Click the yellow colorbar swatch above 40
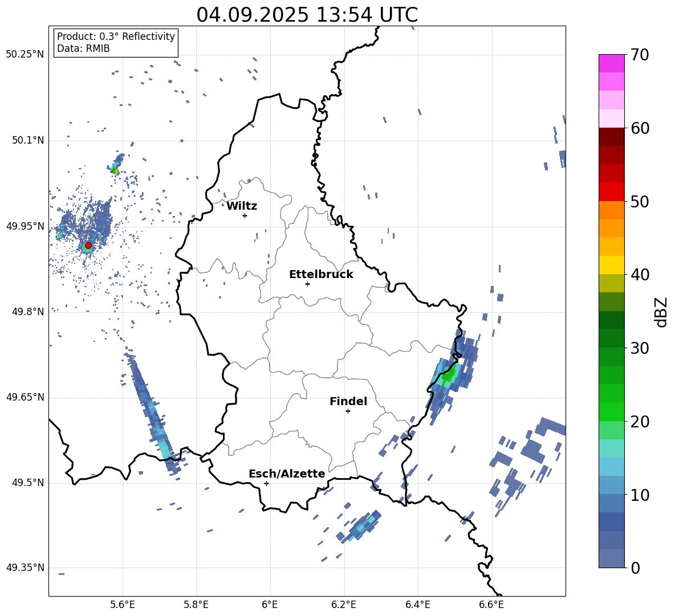The width and height of the screenshot is (675, 616). (x=611, y=265)
